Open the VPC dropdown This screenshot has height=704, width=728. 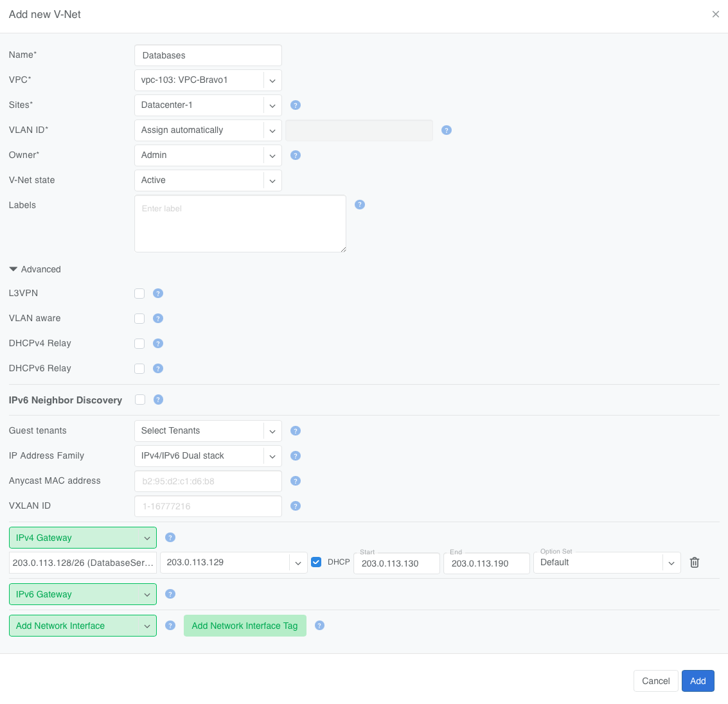208,80
